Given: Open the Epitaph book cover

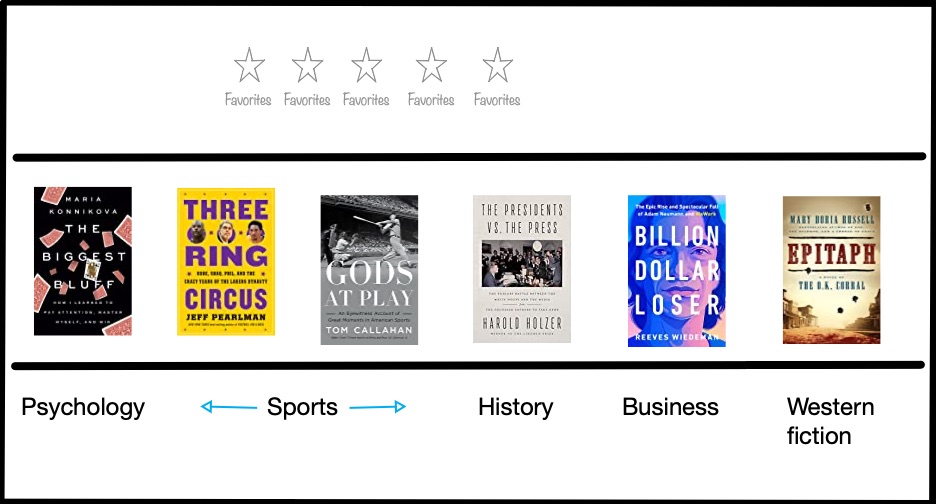Looking at the screenshot, I should [x=831, y=270].
